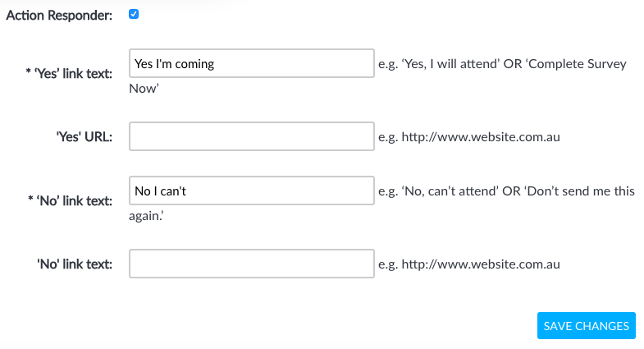Click the website example beside the bottom field

pyautogui.click(x=468, y=264)
